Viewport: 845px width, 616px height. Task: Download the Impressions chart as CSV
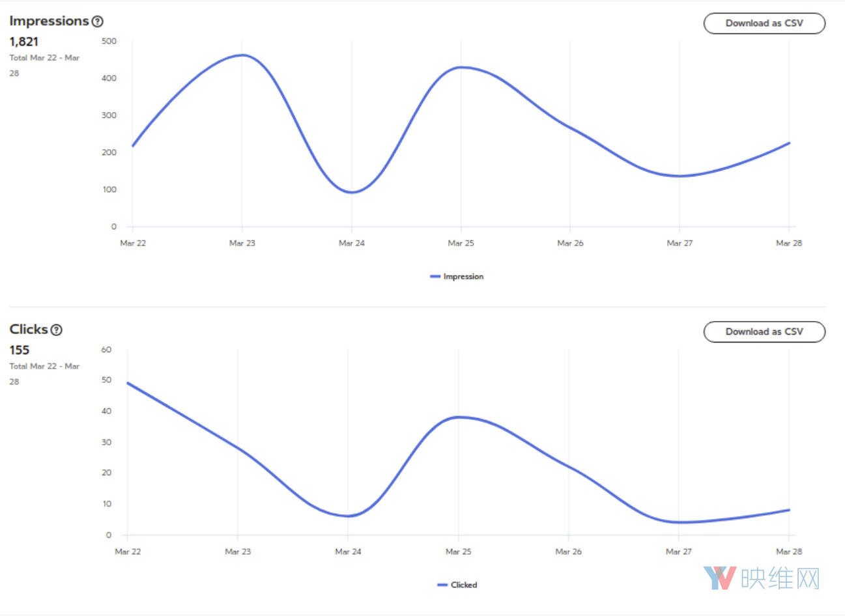(764, 23)
